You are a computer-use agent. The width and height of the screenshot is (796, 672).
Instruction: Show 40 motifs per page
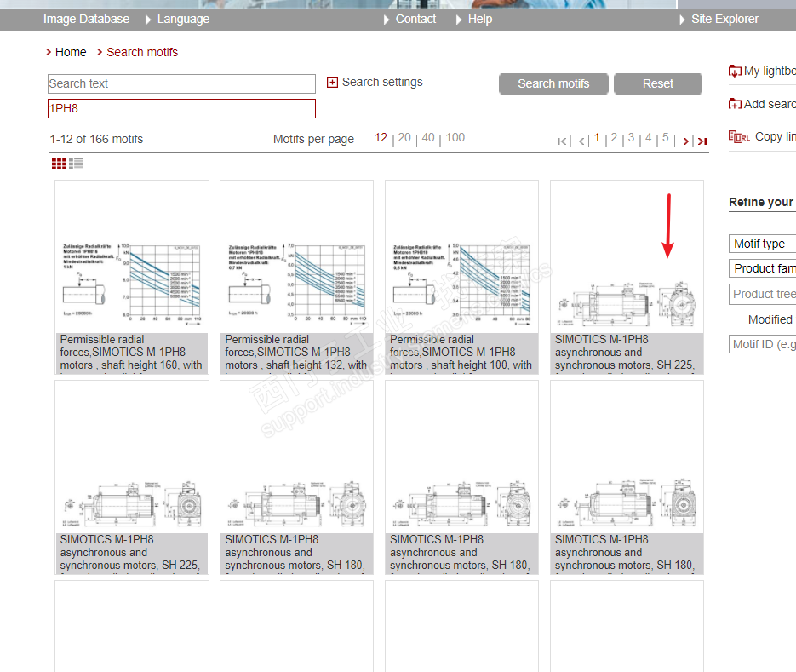tap(428, 138)
